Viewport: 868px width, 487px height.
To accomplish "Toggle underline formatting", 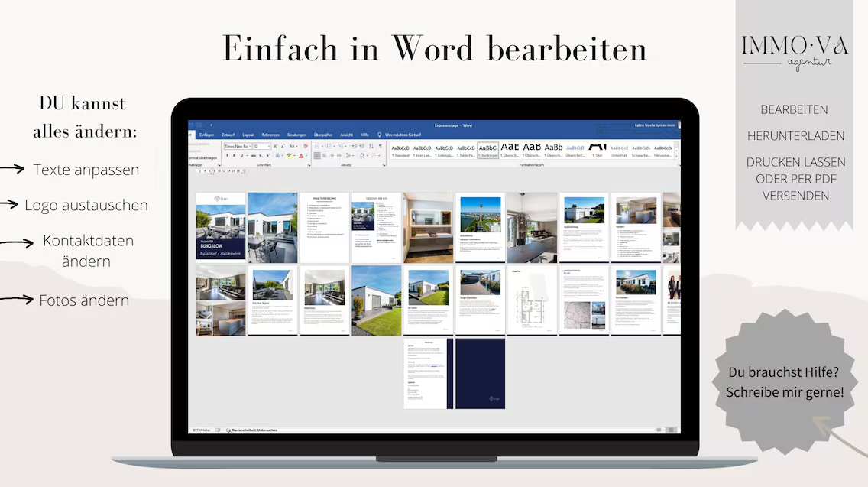I will (240, 155).
